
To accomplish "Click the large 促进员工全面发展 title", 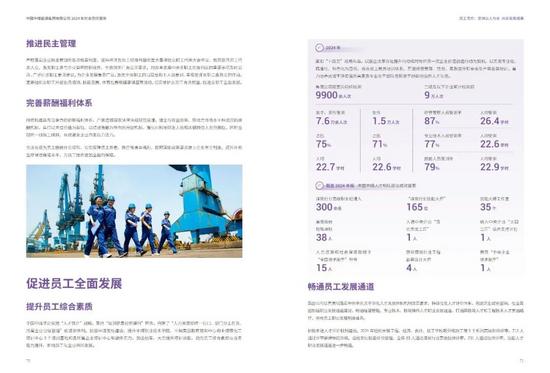I will point(74,284).
